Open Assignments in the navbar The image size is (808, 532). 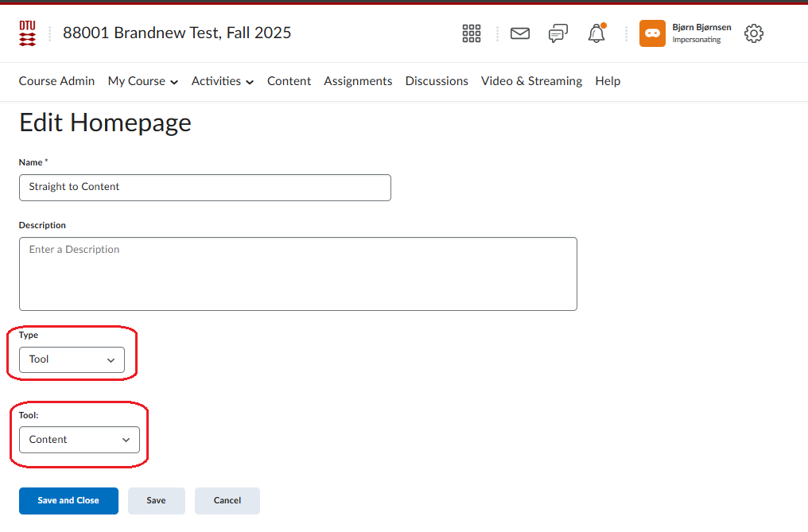click(358, 81)
